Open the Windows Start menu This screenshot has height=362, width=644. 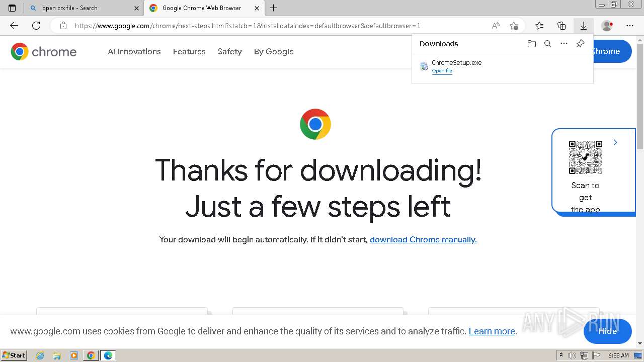[x=14, y=355]
